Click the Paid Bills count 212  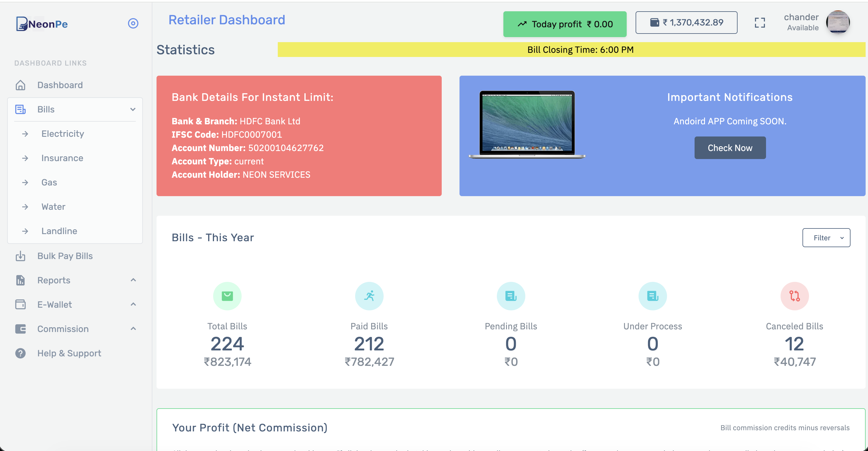pos(369,344)
